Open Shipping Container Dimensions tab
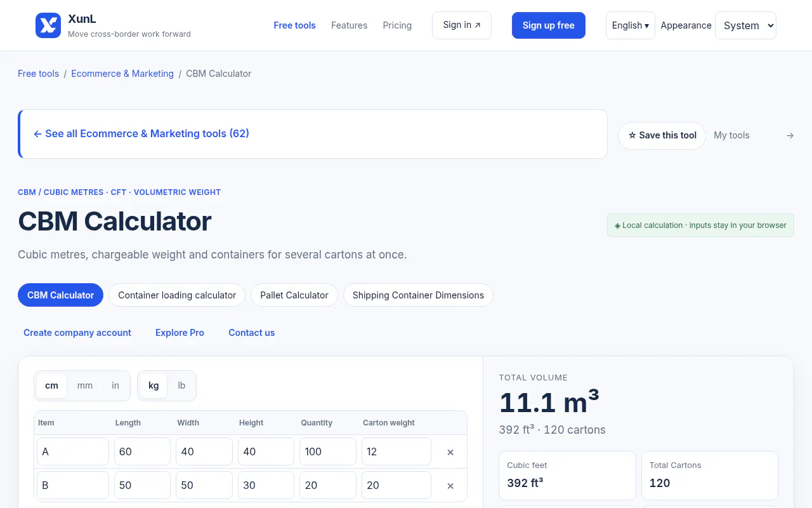 418,295
